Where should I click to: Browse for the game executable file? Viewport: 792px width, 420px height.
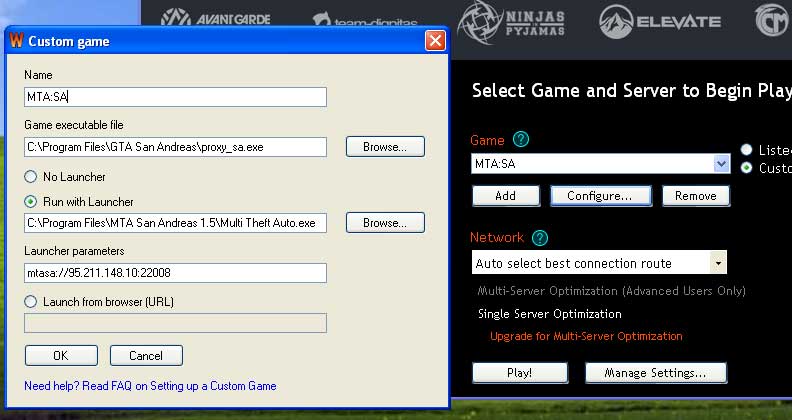[385, 147]
